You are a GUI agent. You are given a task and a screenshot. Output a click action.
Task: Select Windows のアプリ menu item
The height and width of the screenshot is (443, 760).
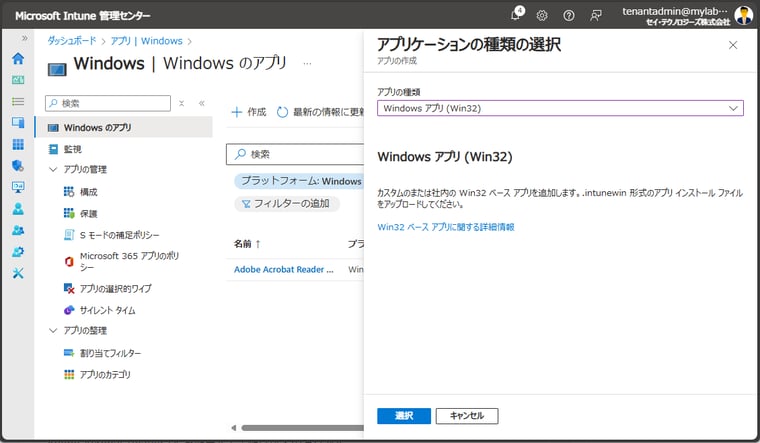tap(124, 127)
